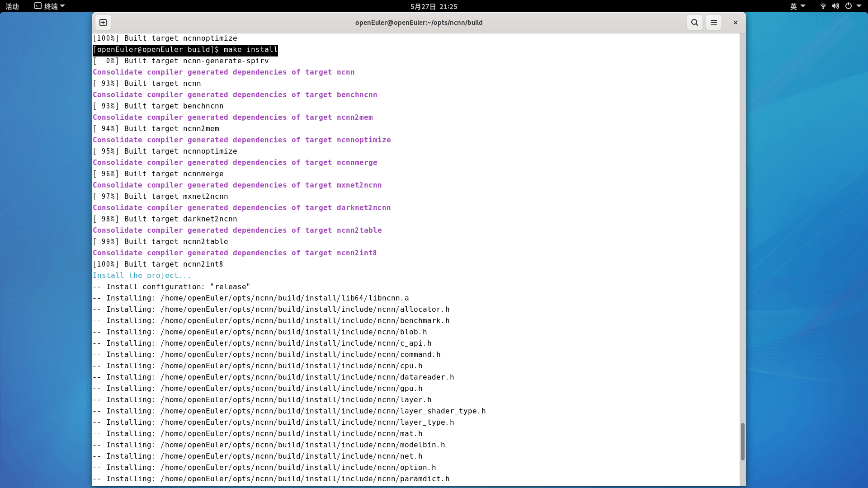Expand the arrow beside 英 input indicator
The height and width of the screenshot is (488, 868).
[803, 6]
